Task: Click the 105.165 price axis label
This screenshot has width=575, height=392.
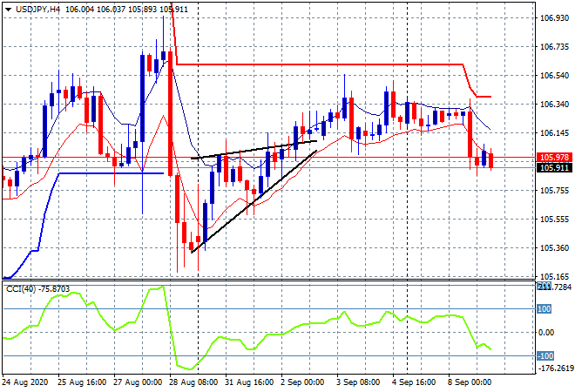Action: pyautogui.click(x=554, y=277)
